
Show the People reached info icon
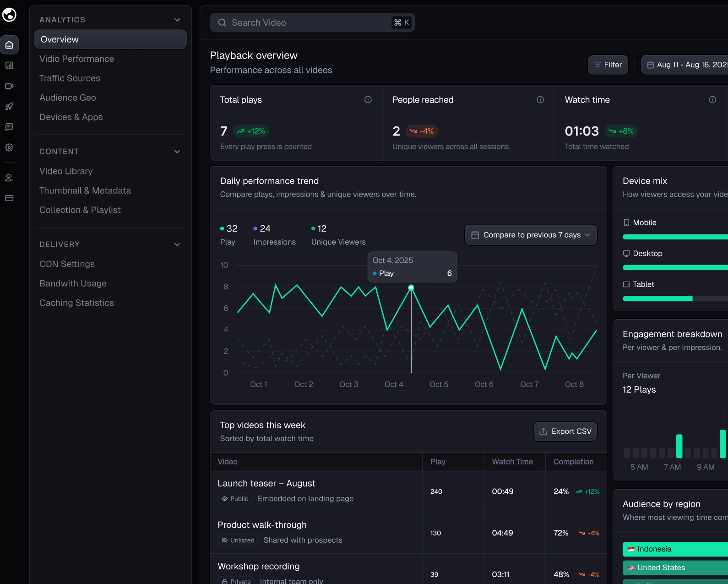pyautogui.click(x=540, y=100)
